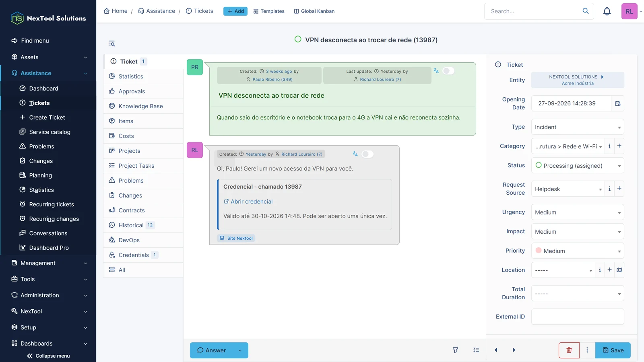Toggle the switch on Richard Loureiro's reply

pyautogui.click(x=367, y=154)
